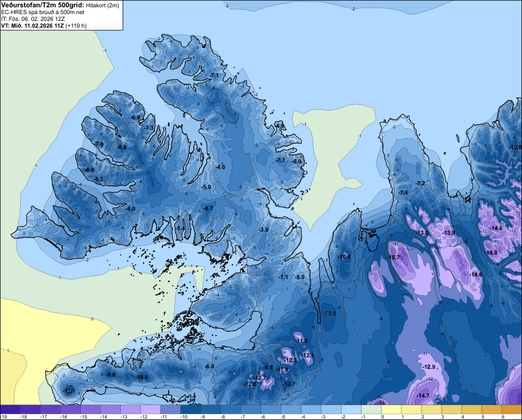The width and height of the screenshot is (522, 420).
Task: Click the '(+119 h)' forecast offset text
Action: [76, 26]
